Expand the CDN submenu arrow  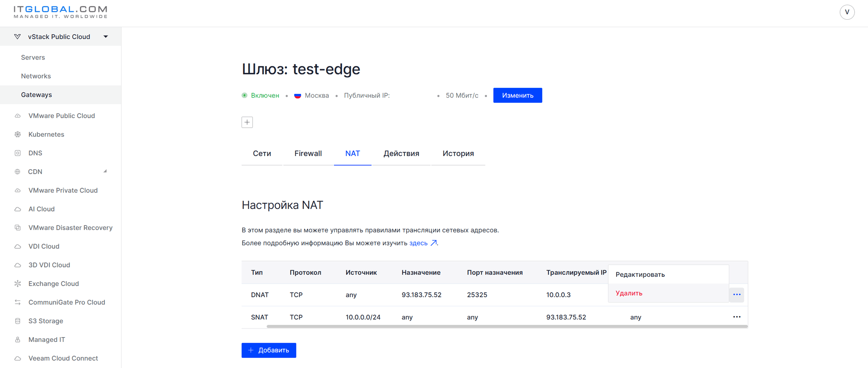[x=105, y=171]
